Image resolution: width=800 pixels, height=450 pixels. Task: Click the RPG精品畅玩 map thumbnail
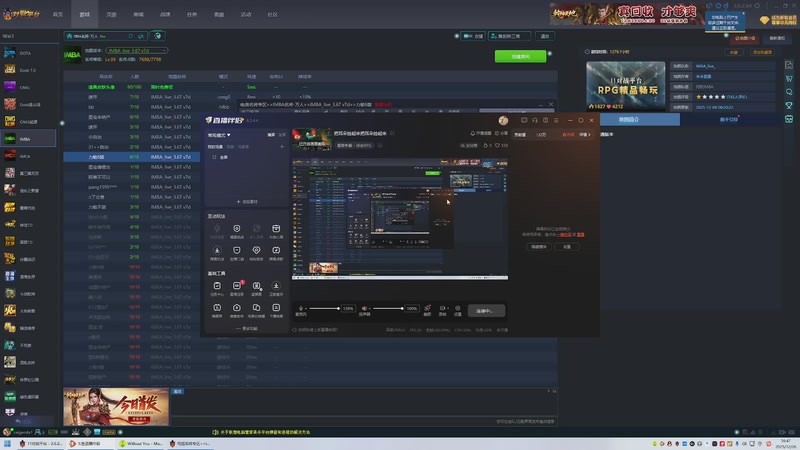click(626, 86)
